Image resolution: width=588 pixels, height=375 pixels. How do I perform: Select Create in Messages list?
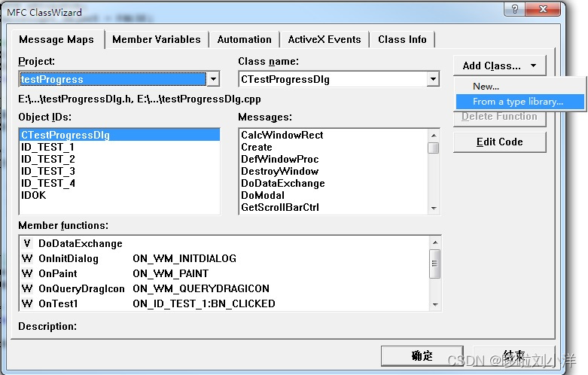click(333, 147)
